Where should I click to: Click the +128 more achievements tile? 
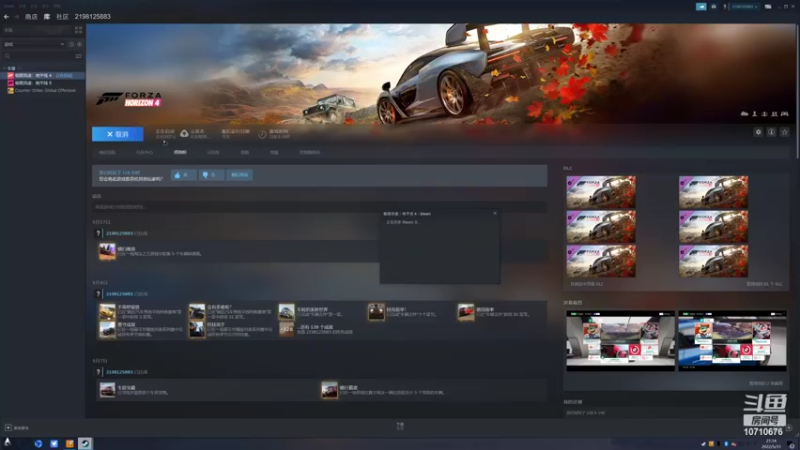[287, 330]
